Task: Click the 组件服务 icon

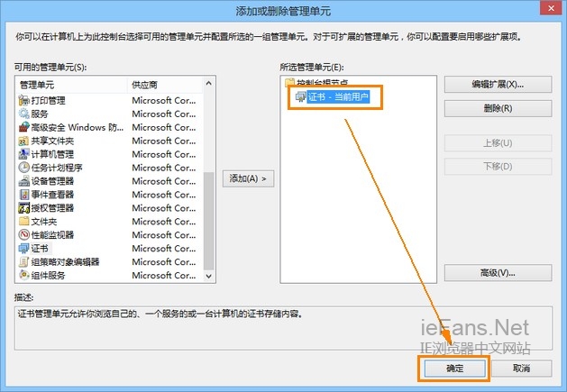Action: pos(23,275)
